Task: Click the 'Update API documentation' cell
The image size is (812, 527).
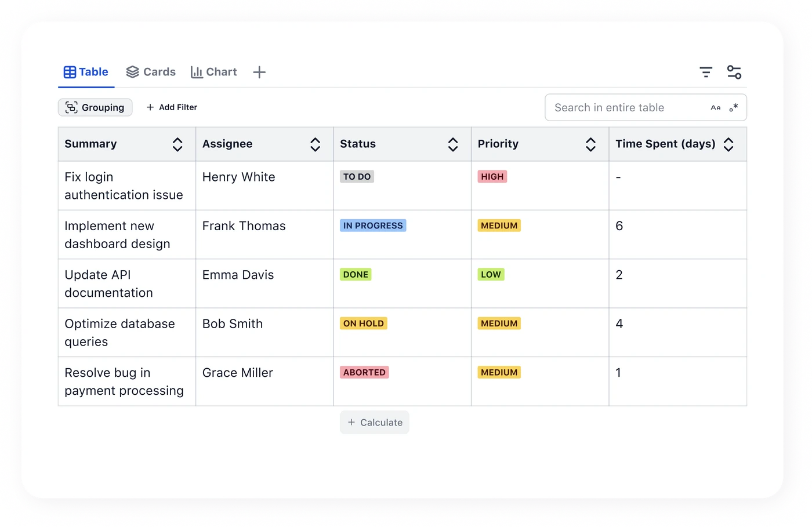Action: 127,284
